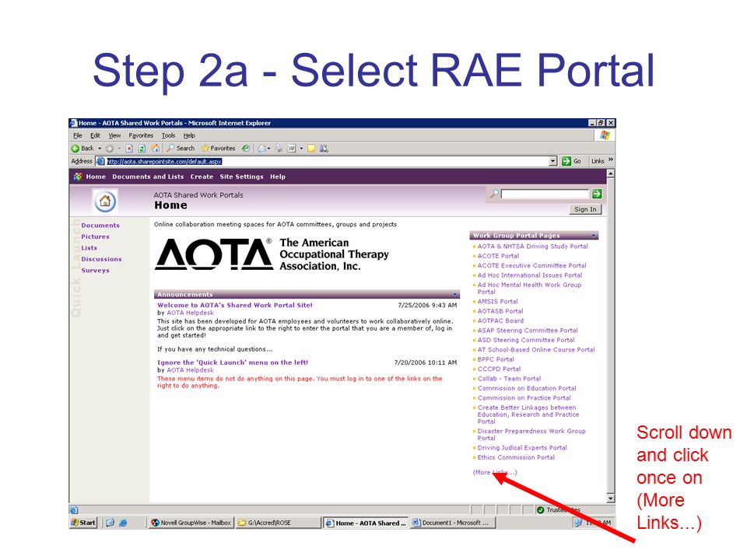747x560 pixels.
Task: Click the Internet Explorer quick launch icon
Action: [123, 523]
